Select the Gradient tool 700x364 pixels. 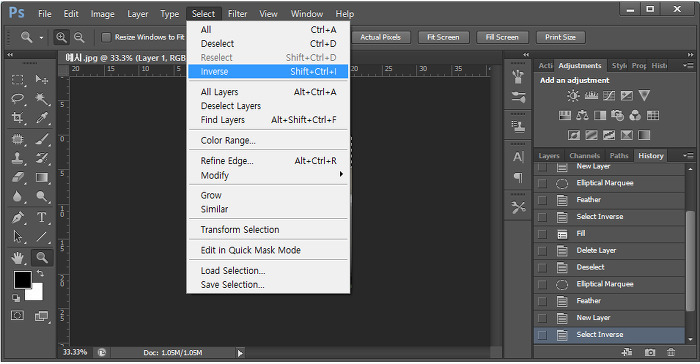[42, 177]
